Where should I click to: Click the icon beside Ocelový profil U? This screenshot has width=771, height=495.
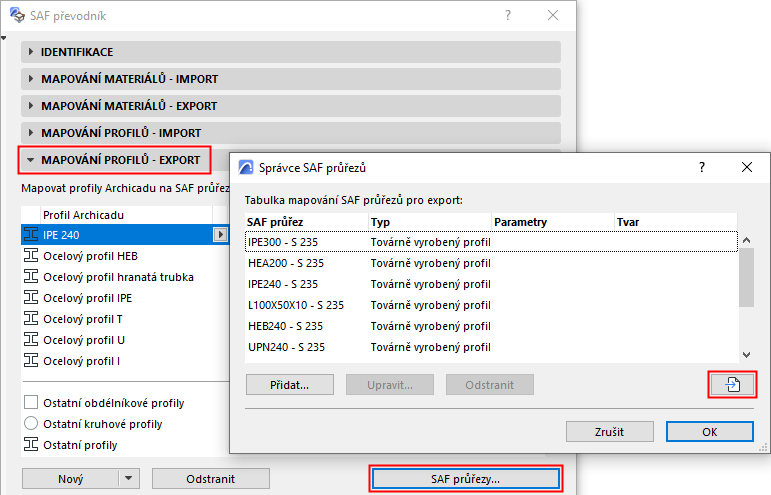click(x=31, y=340)
